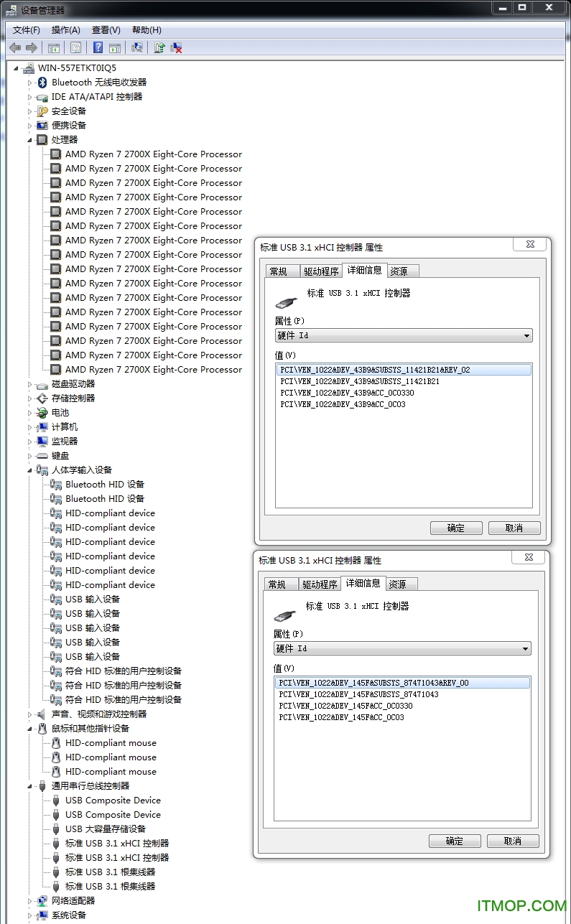The height and width of the screenshot is (924, 571).
Task: Open 硬件 Id dropdown in DEV_43B9 dialog
Action: tap(526, 335)
